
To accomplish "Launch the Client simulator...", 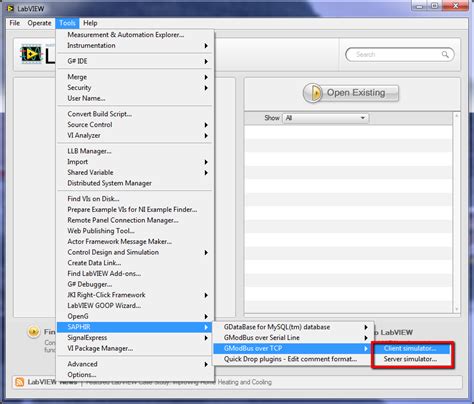I will click(x=412, y=348).
